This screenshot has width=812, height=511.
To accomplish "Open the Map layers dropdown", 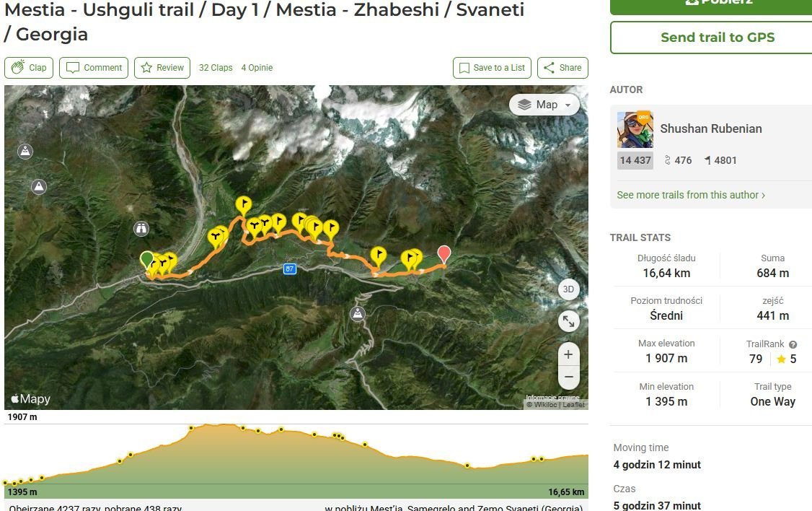I will click(544, 105).
